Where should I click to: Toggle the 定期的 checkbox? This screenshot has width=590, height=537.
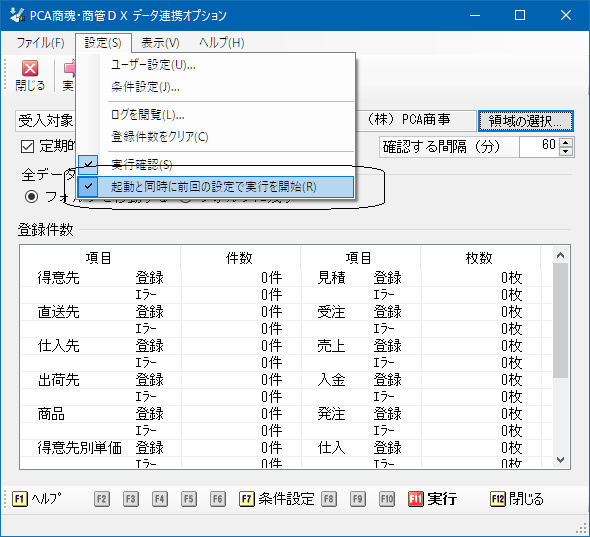point(27,146)
